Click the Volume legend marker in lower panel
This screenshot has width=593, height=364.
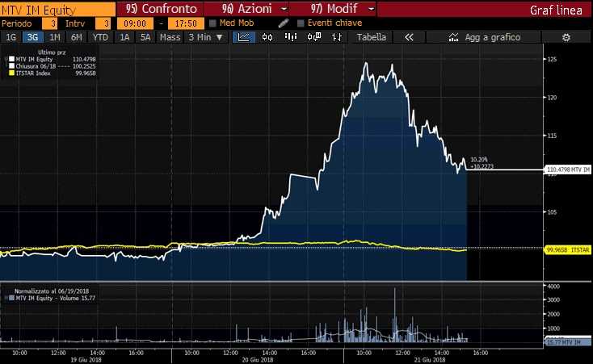click(x=11, y=298)
